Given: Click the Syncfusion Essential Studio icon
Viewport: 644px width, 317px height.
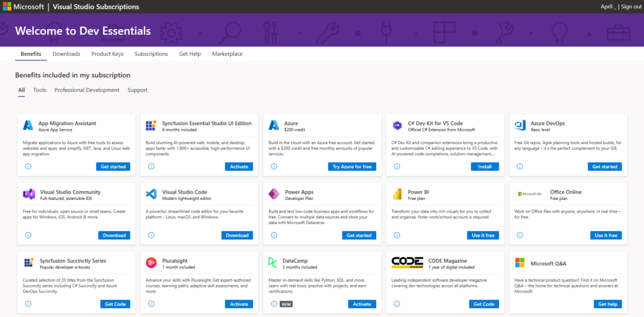Looking at the screenshot, I should pos(151,125).
